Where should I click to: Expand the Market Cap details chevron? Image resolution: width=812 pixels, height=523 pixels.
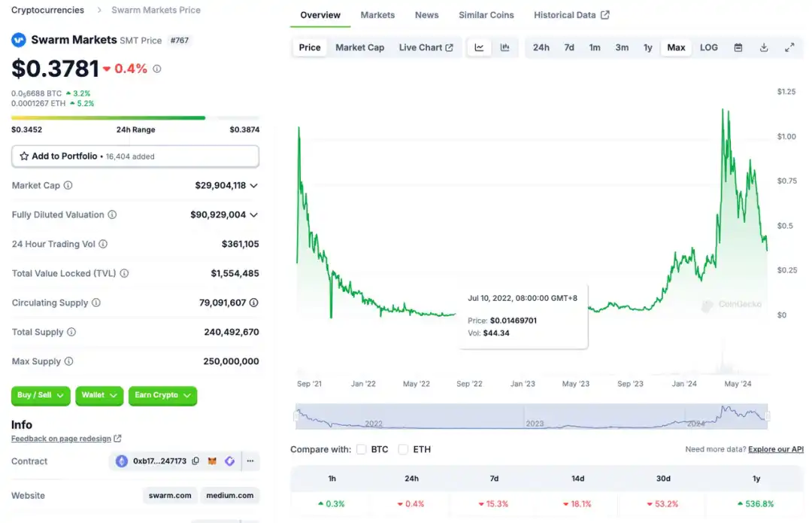pyautogui.click(x=254, y=186)
